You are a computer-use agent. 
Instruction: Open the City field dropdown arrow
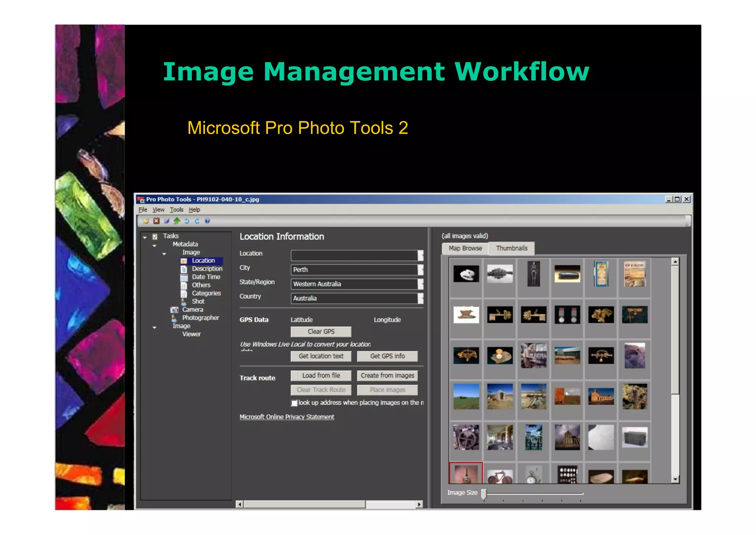point(420,270)
